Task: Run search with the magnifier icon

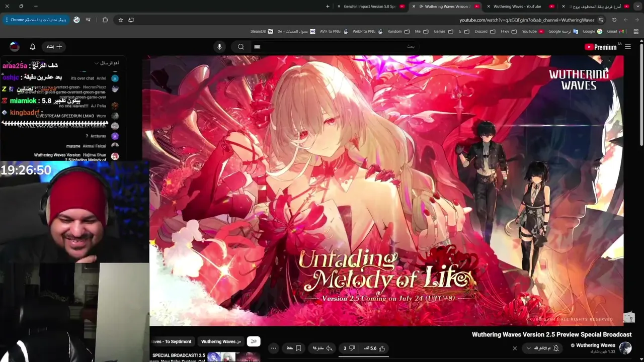Action: 241,47
